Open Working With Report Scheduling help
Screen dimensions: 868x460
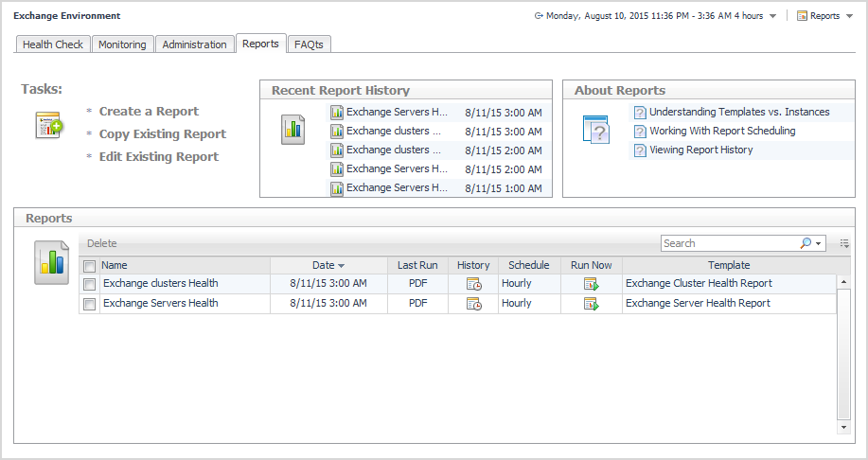tap(722, 132)
